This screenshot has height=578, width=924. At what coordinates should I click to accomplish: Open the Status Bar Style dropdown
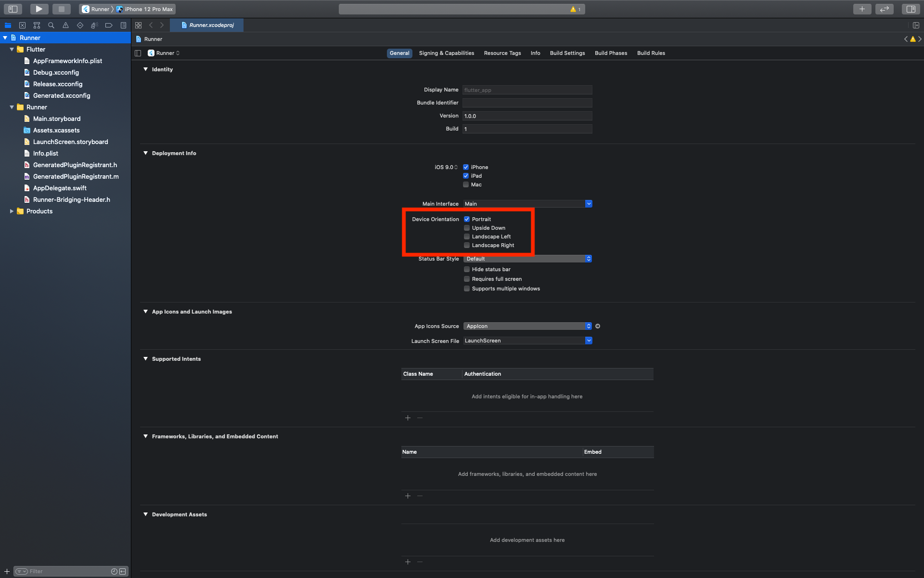click(x=527, y=259)
